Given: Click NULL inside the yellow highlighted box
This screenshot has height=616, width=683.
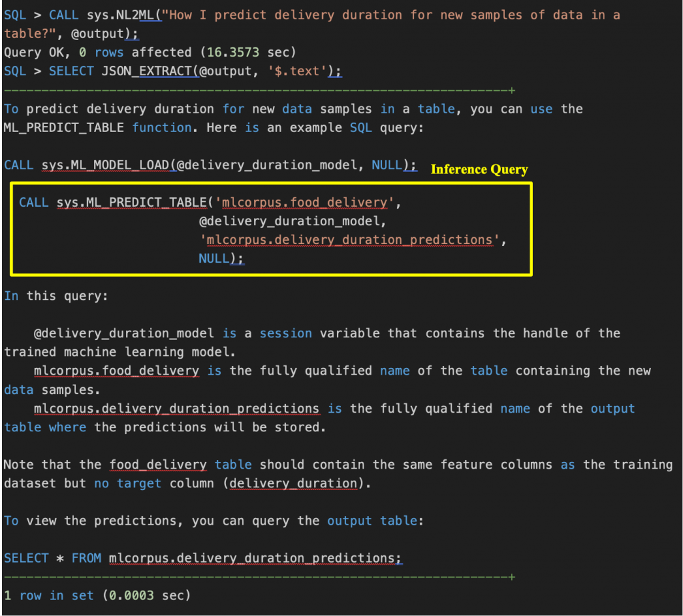Looking at the screenshot, I should (213, 258).
